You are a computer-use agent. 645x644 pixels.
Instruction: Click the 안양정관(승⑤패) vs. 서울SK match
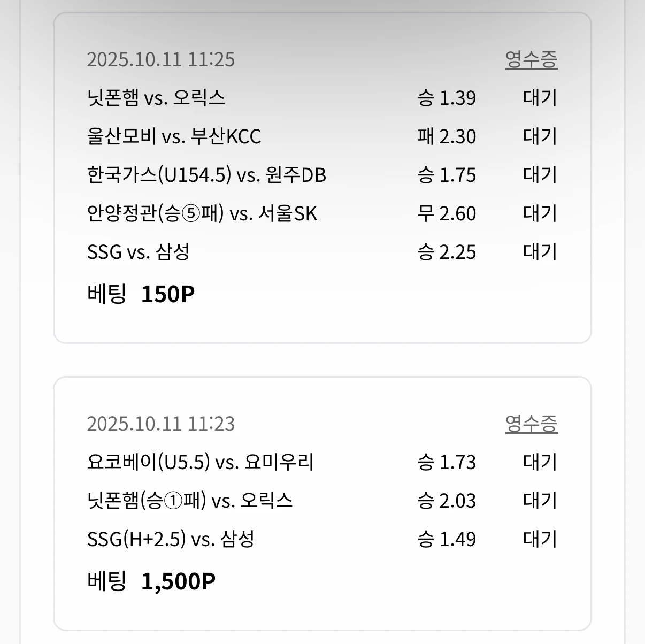pos(202,213)
